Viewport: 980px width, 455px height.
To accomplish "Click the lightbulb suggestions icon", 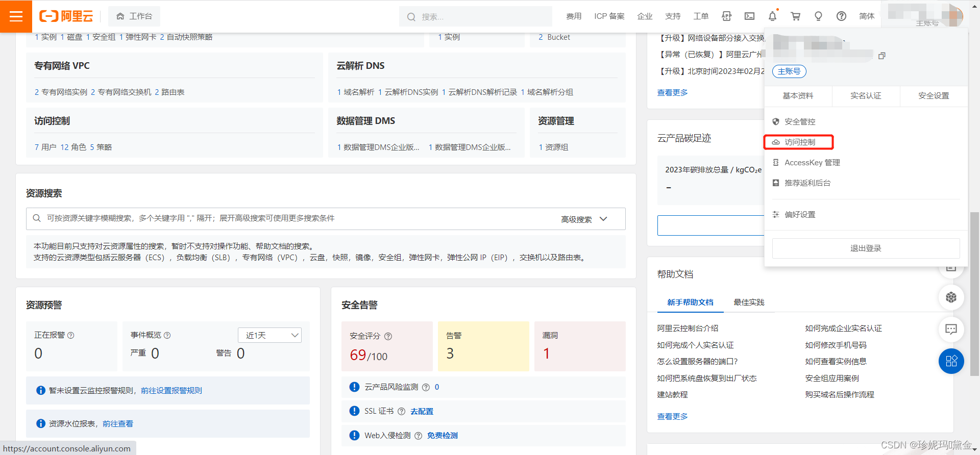I will click(818, 16).
